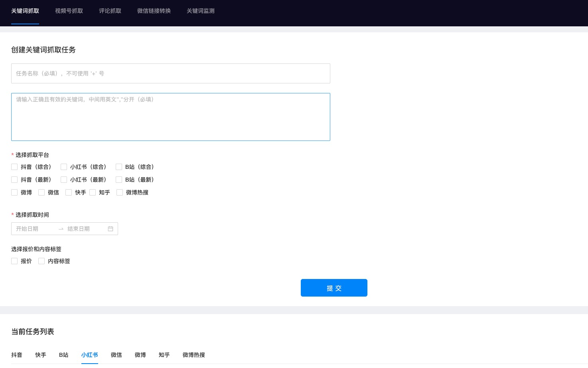Check the 微信 platform checkbox
The width and height of the screenshot is (588, 368).
[x=41, y=192]
